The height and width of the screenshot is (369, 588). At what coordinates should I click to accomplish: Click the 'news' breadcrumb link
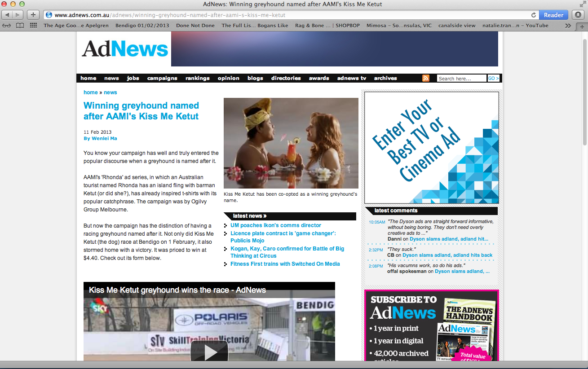pyautogui.click(x=110, y=92)
